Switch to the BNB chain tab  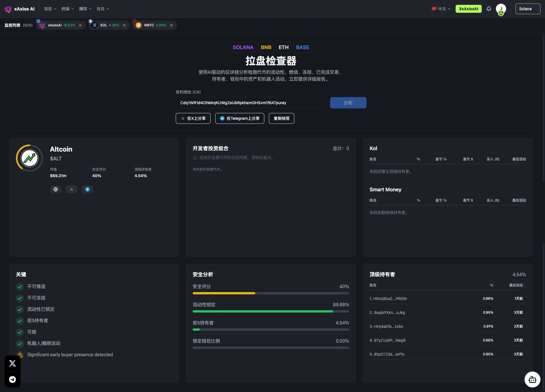point(266,47)
